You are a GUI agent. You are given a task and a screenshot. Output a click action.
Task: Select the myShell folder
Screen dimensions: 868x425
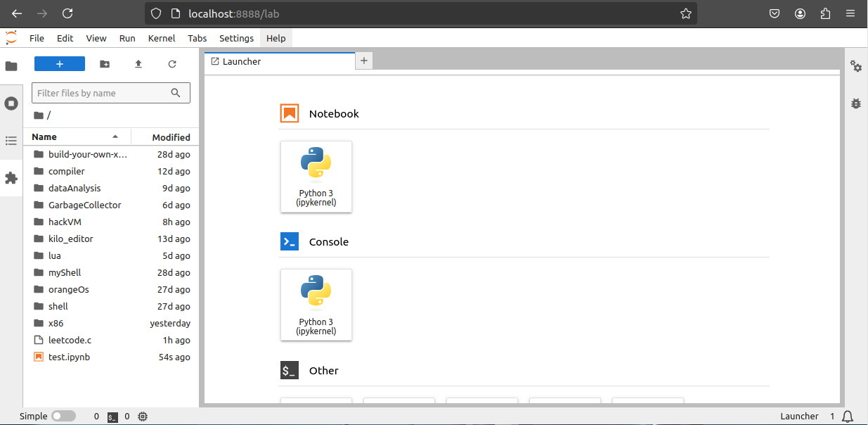coord(111,272)
